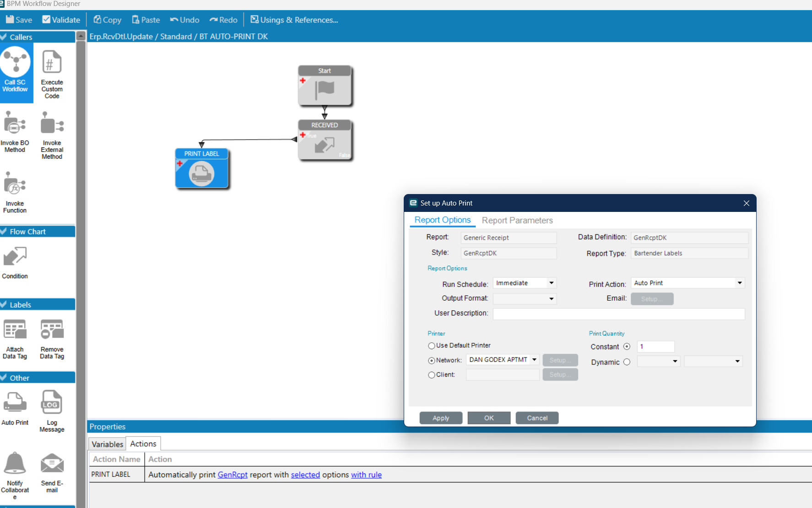
Task: Select the Constant print quantity radio
Action: click(627, 346)
